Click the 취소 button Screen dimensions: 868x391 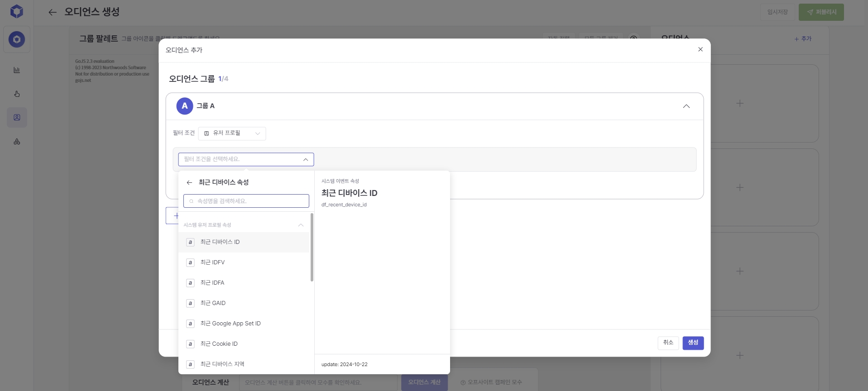pos(668,343)
